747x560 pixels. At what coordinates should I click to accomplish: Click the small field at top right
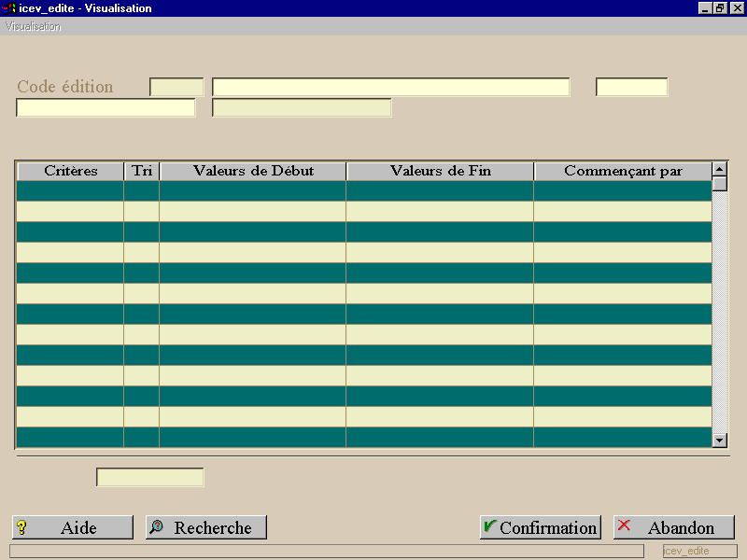(x=632, y=87)
